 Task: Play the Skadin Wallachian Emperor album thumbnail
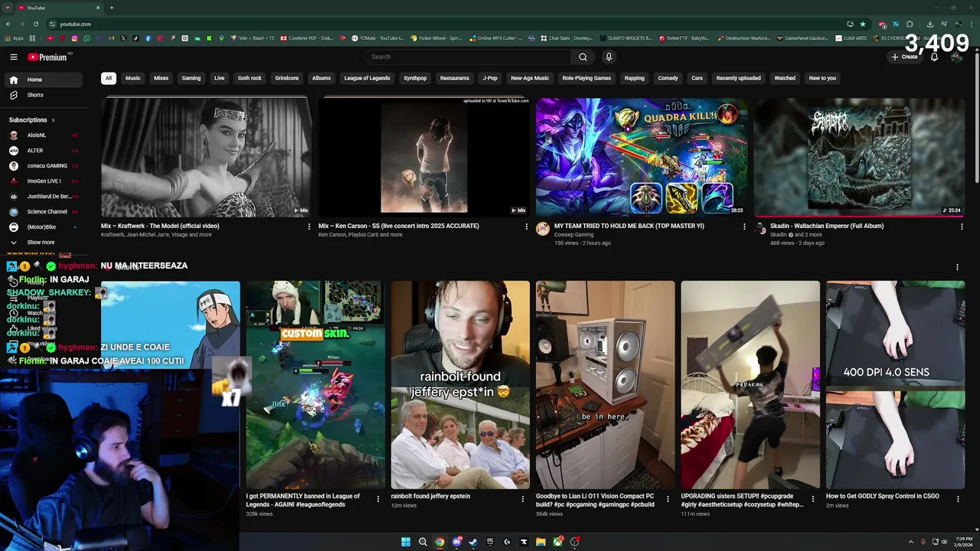point(859,157)
